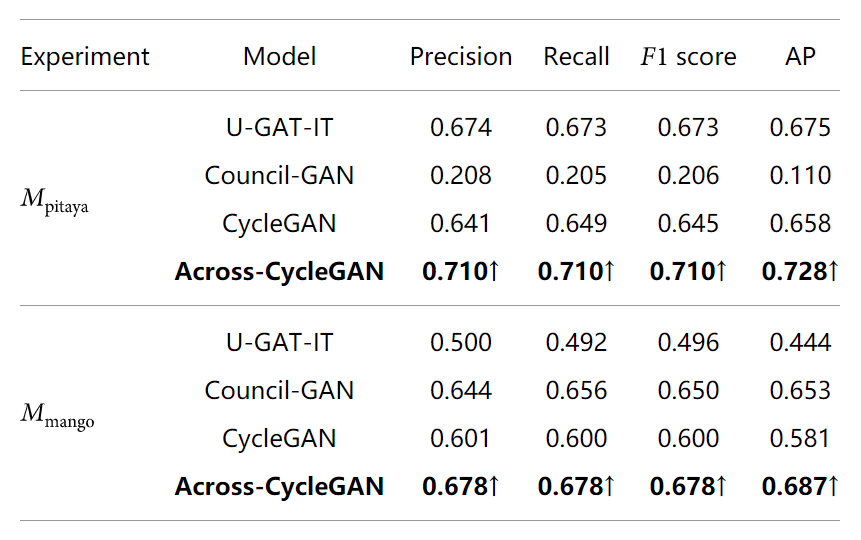Image resolution: width=861 pixels, height=540 pixels.
Task: Click the recall value 0.649
Action: [576, 224]
